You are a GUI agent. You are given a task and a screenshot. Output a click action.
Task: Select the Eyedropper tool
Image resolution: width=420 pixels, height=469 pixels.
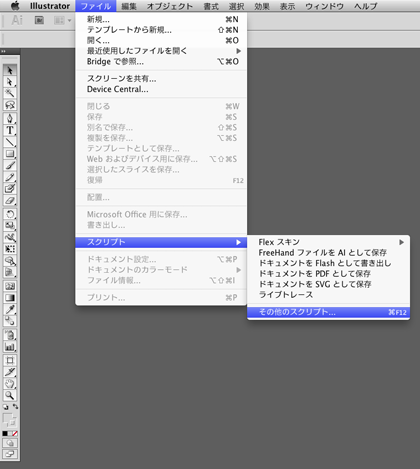click(10, 309)
